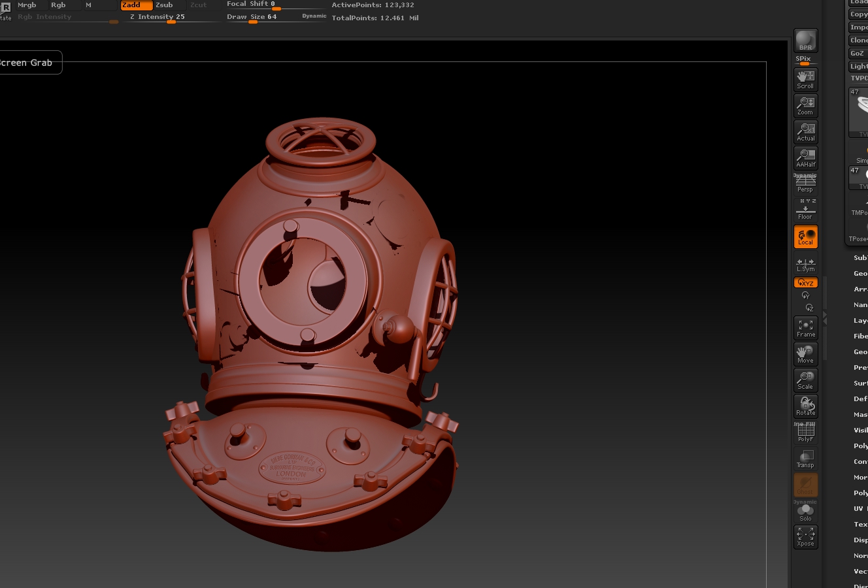Toggle XYZ rotation mode

click(805, 282)
